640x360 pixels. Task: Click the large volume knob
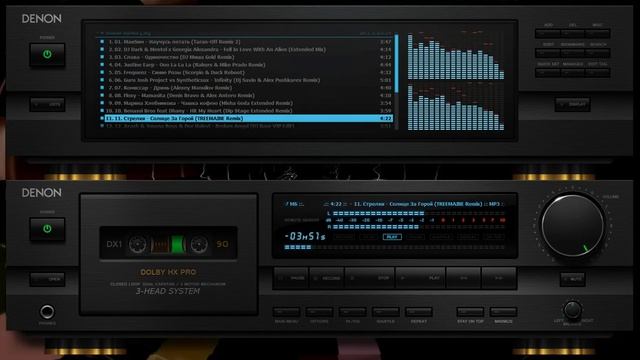tap(573, 225)
